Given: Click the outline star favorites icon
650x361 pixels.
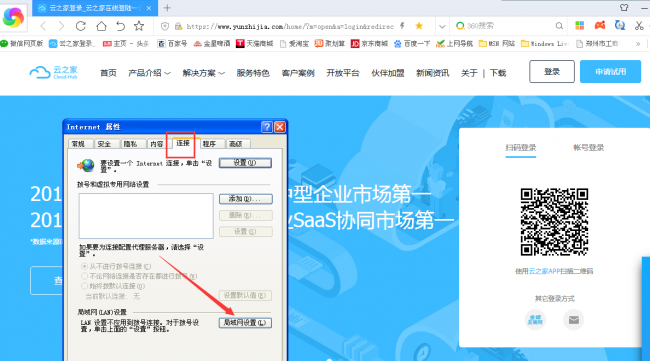Looking at the screenshot, I should click(139, 26).
